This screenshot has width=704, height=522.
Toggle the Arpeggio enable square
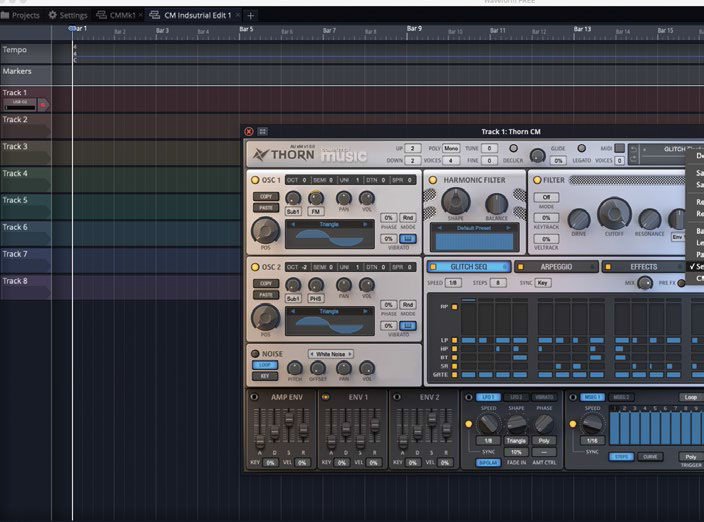click(x=520, y=267)
